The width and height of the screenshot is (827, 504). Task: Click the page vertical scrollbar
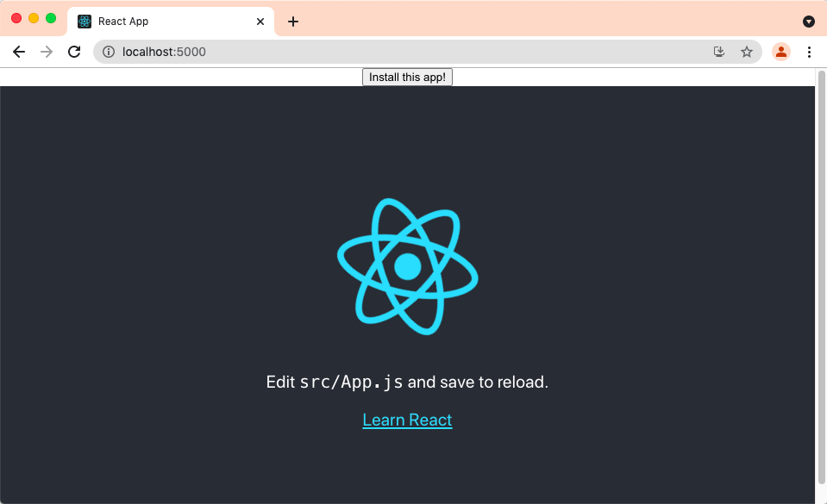pos(821,277)
